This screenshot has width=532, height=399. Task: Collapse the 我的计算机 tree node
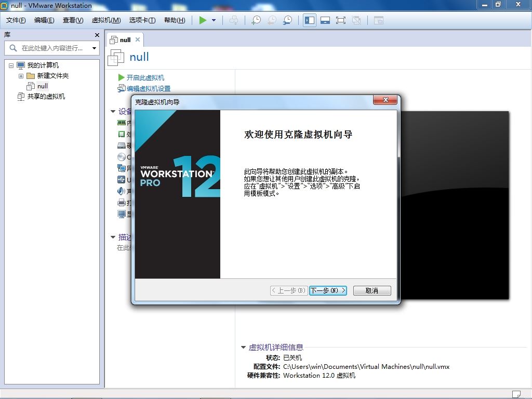[x=11, y=65]
